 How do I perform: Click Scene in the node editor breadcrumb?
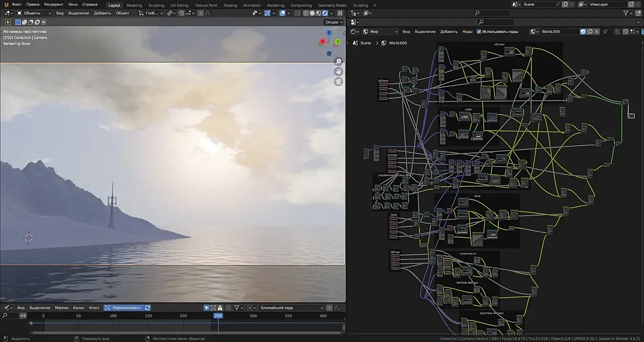[365, 43]
